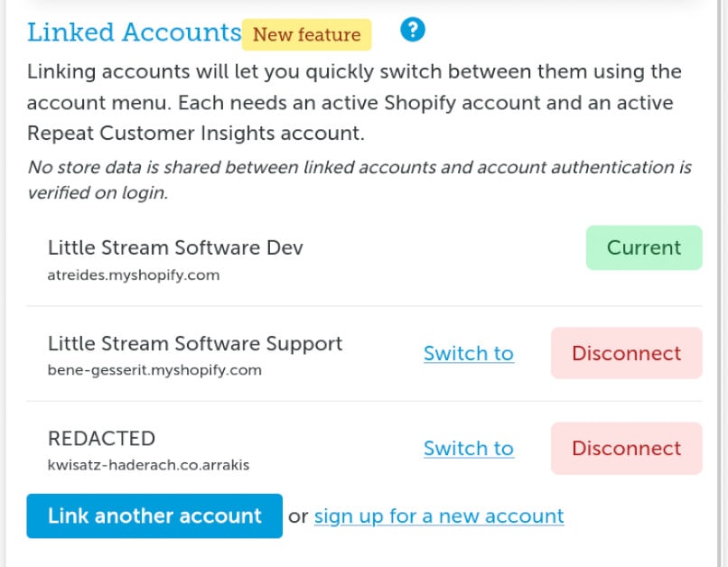Click the Link another account button
This screenshot has width=728, height=567.
pos(154,516)
